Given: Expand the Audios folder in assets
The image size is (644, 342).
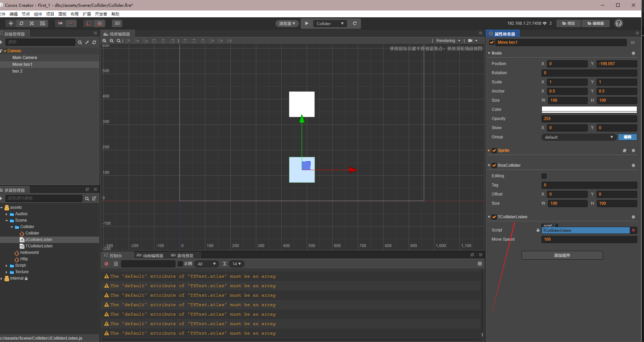Looking at the screenshot, I should click(7, 214).
